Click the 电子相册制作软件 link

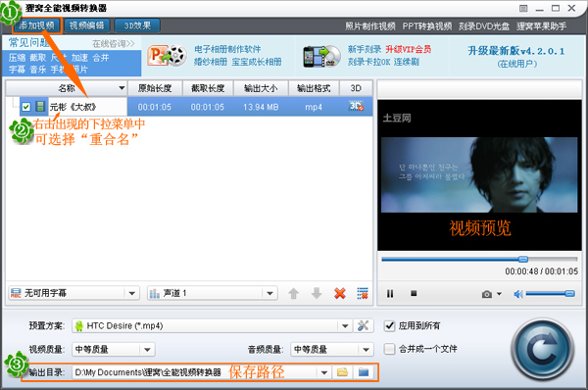coord(227,49)
